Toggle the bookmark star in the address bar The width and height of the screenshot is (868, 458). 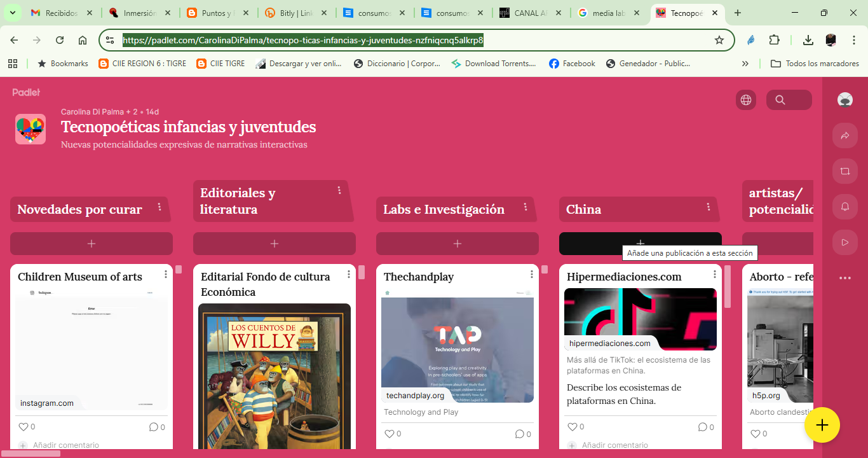click(x=719, y=39)
